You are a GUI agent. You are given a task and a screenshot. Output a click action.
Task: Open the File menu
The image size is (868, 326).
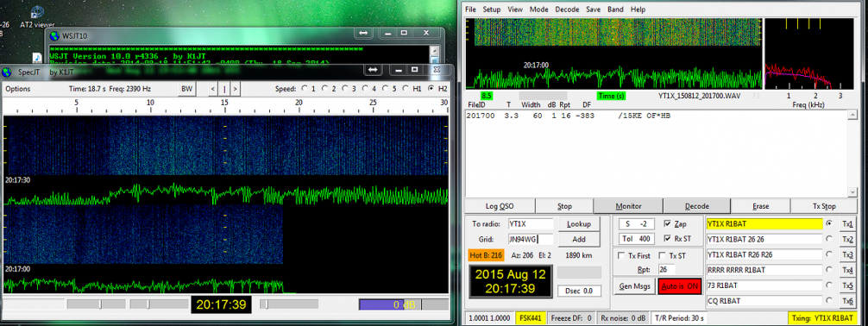pos(470,9)
